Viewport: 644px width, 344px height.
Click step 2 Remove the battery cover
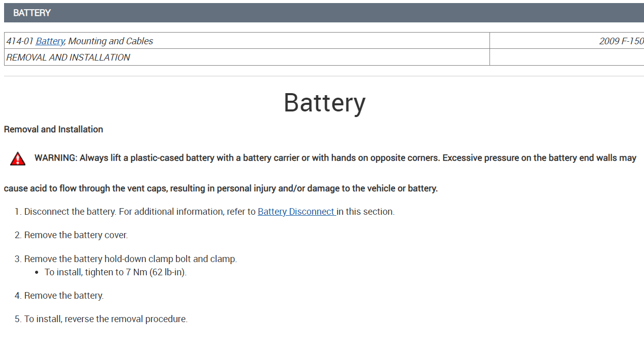76,235
